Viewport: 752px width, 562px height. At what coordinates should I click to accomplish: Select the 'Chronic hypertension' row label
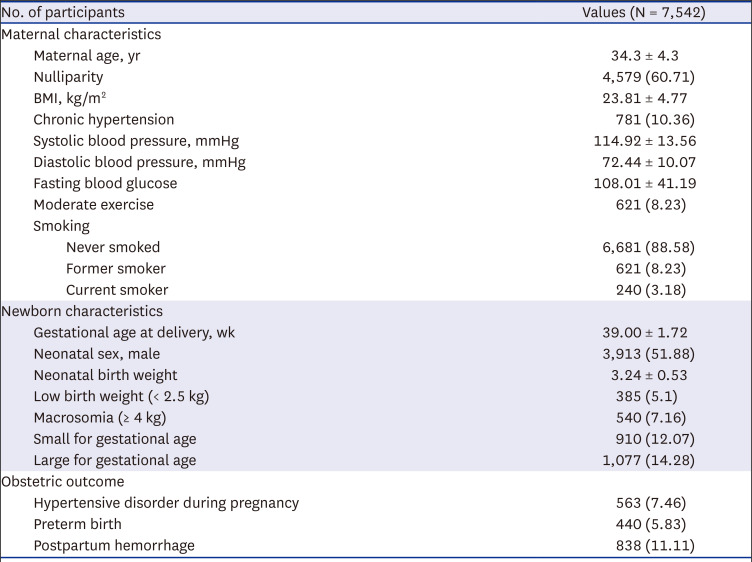pyautogui.click(x=103, y=119)
